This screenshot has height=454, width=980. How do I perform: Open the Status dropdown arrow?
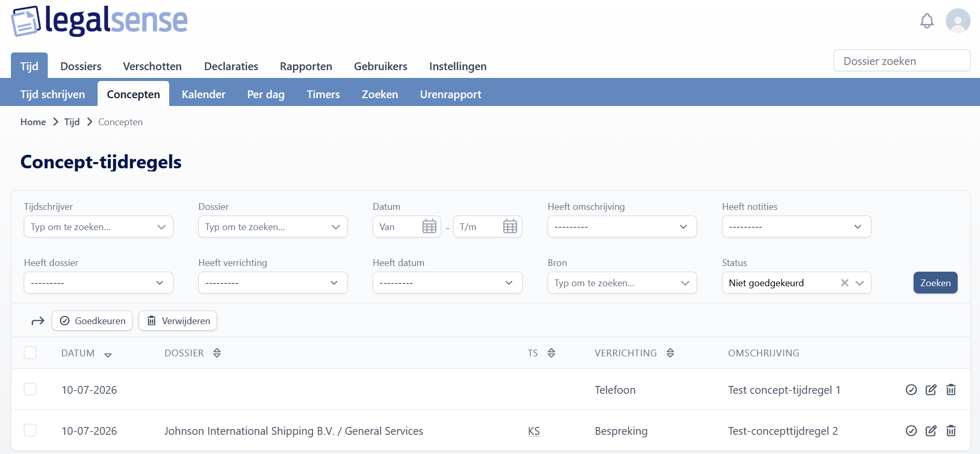click(x=860, y=283)
